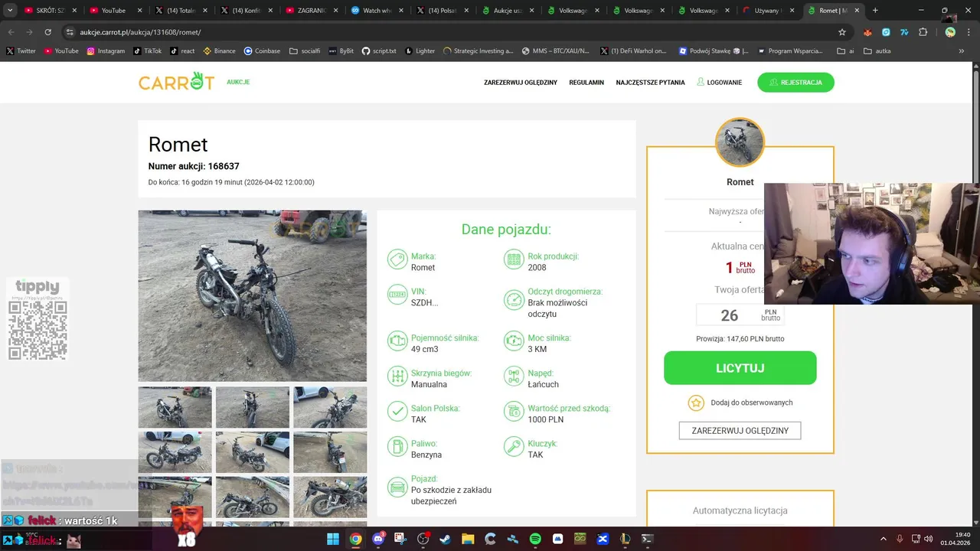Image resolution: width=980 pixels, height=551 pixels.
Task: Click the tray volume icon
Action: (928, 539)
